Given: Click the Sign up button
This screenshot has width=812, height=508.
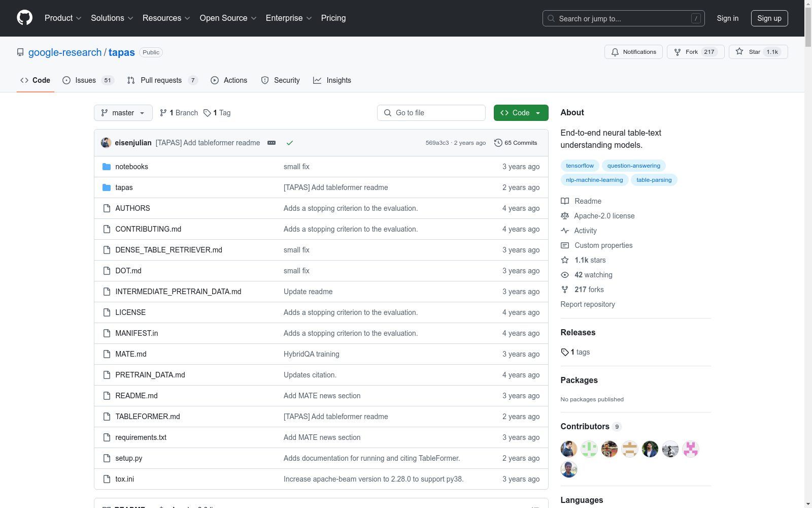Looking at the screenshot, I should [x=769, y=18].
